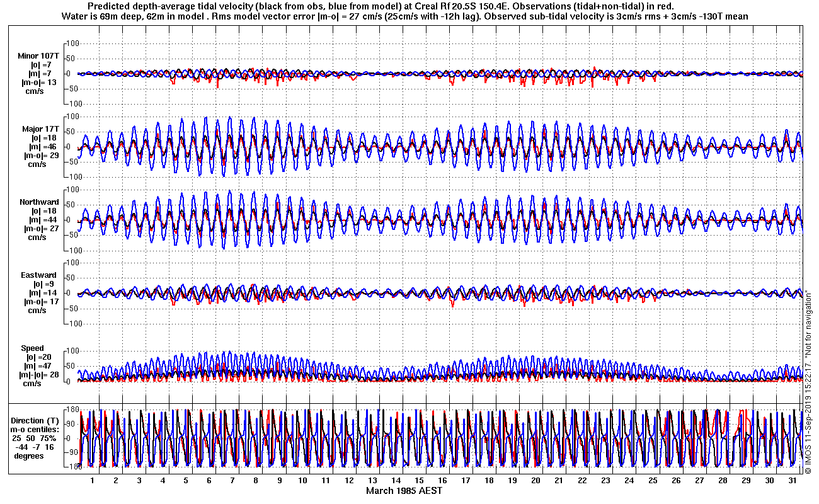Click the 'Speed' panel label
The height and width of the screenshot is (504, 819).
(33, 348)
